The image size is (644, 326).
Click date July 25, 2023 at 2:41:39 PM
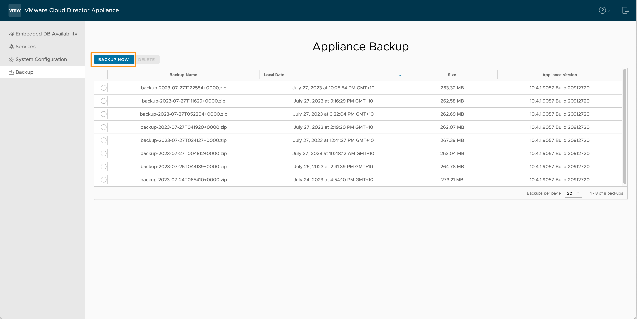(x=333, y=166)
